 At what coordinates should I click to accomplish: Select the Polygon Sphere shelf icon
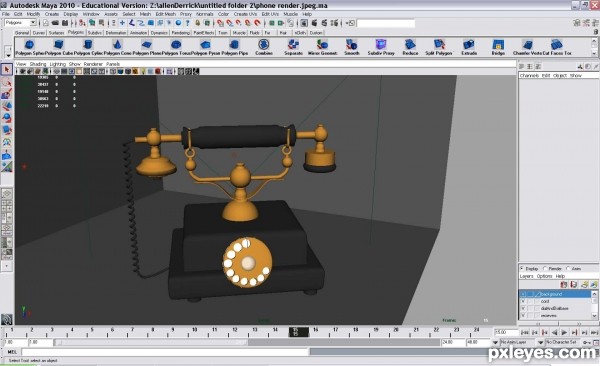(x=29, y=45)
